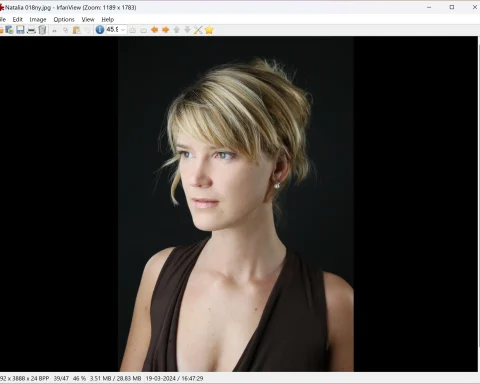Screen dimensions: 480x384
Task: Zoom in using the toolbar magnifier icon
Action: pos(133,30)
